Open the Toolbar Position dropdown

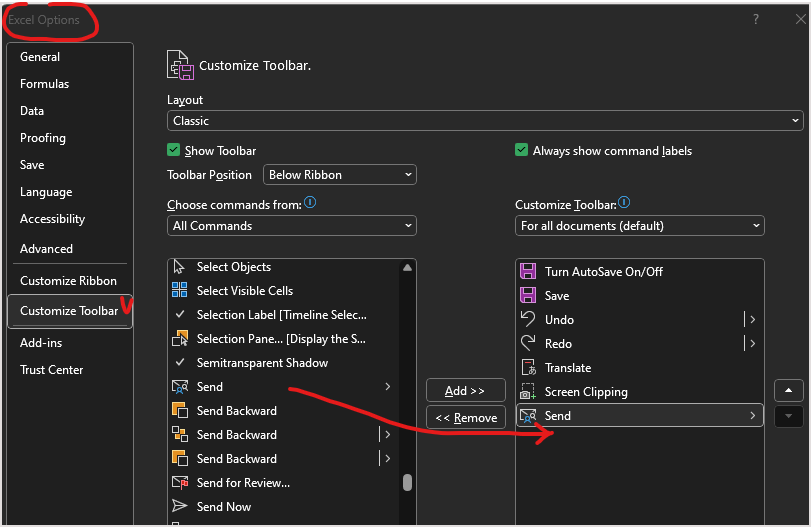coord(339,175)
